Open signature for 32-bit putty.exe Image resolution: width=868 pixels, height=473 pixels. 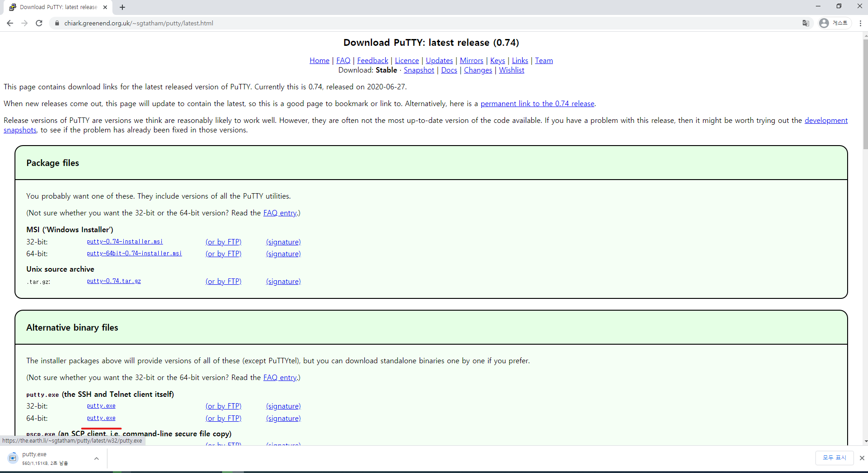(283, 406)
